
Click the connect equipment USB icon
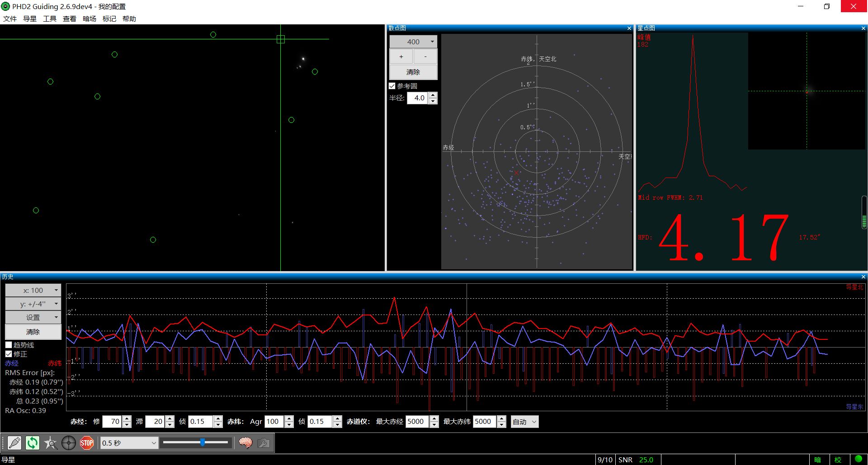coord(14,443)
